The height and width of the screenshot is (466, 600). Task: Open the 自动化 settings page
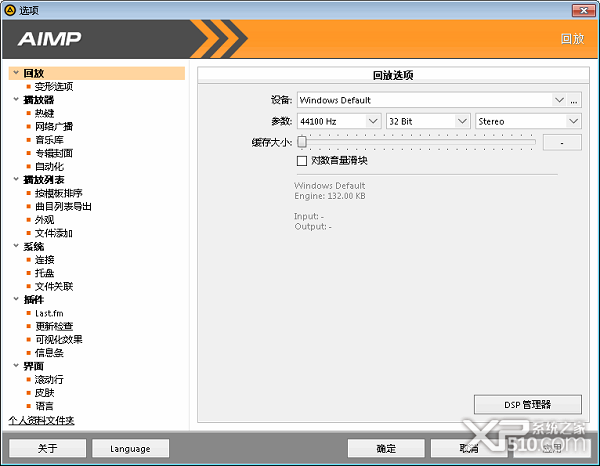(x=49, y=166)
